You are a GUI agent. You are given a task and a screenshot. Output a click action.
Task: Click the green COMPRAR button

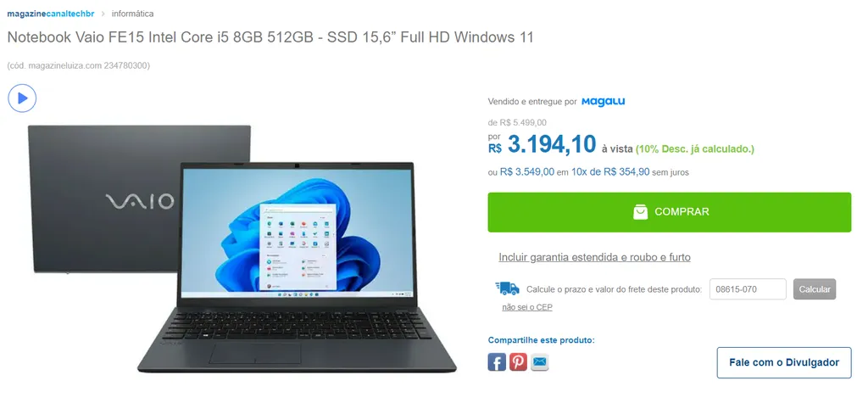click(x=670, y=212)
